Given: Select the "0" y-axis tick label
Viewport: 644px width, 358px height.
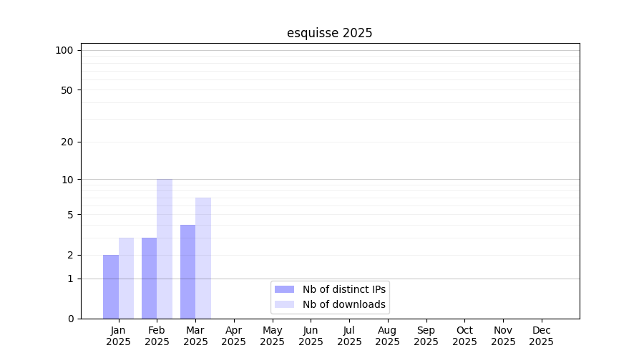Looking at the screenshot, I should (x=70, y=319).
